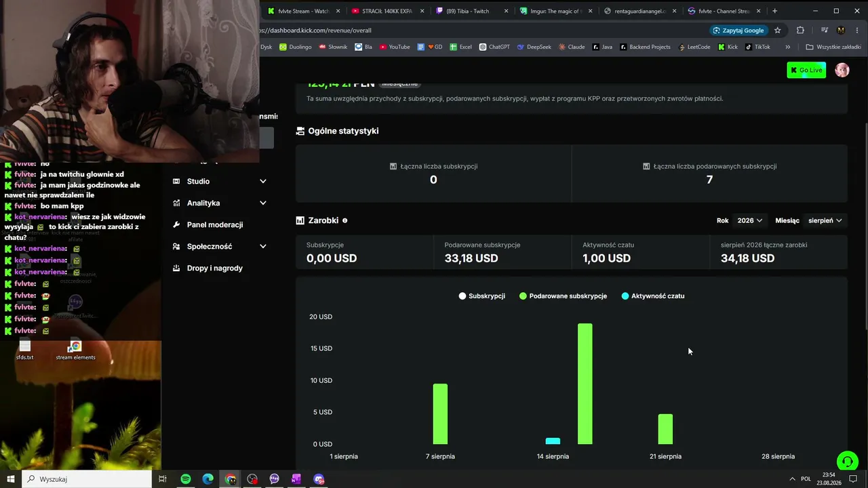868x488 pixels.
Task: Open Task View on the taskbar
Action: [x=163, y=479]
